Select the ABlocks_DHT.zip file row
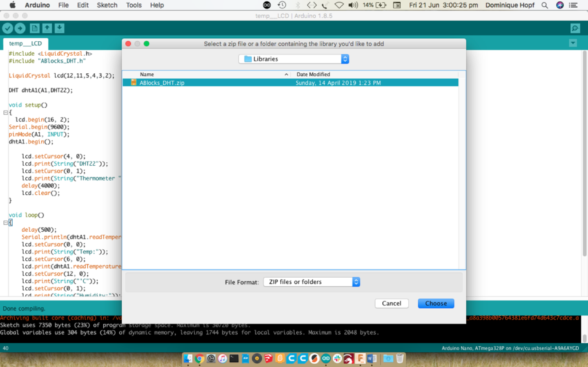The image size is (588, 367). tap(290, 83)
